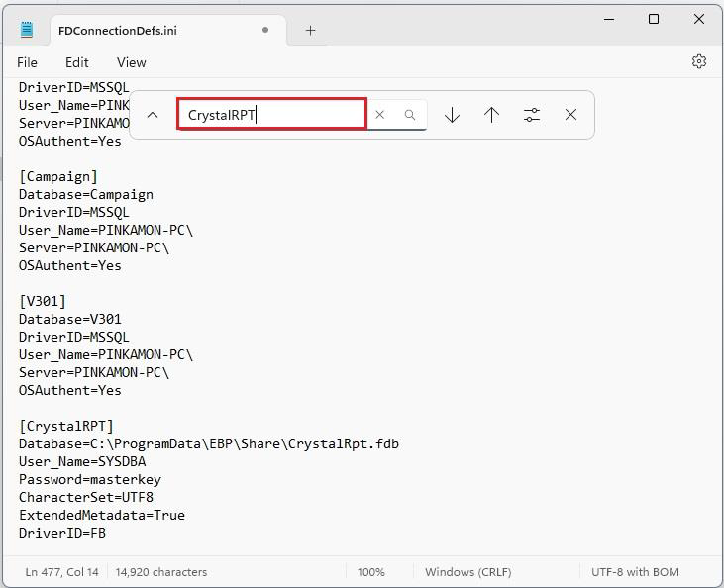The width and height of the screenshot is (724, 588).
Task: Open the search options sliders icon
Action: pyautogui.click(x=532, y=115)
